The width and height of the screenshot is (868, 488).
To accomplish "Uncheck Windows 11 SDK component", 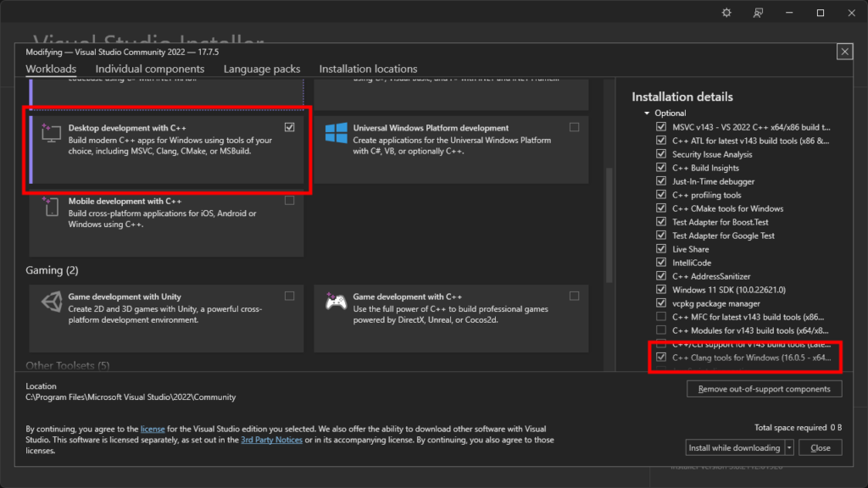I will click(x=661, y=290).
